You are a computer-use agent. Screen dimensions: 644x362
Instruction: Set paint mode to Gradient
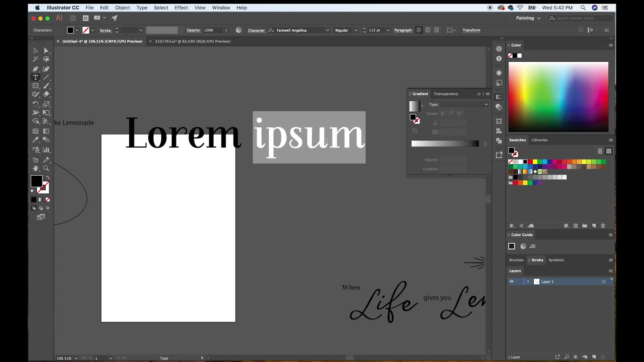(41, 200)
